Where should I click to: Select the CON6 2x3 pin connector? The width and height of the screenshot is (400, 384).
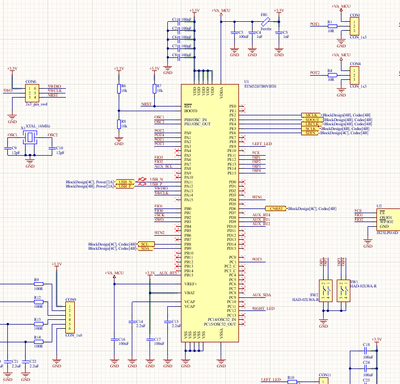click(x=32, y=93)
